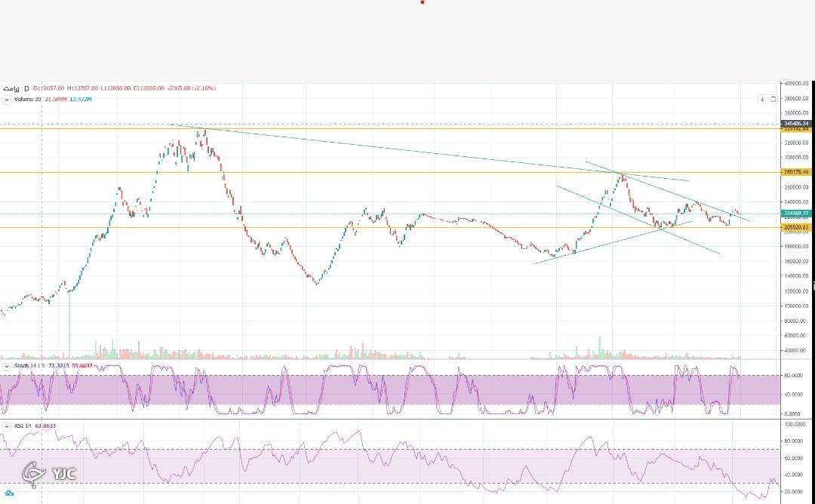Click the down-arrow pane button at top right
Screen dimensions: 815x504
click(762, 99)
